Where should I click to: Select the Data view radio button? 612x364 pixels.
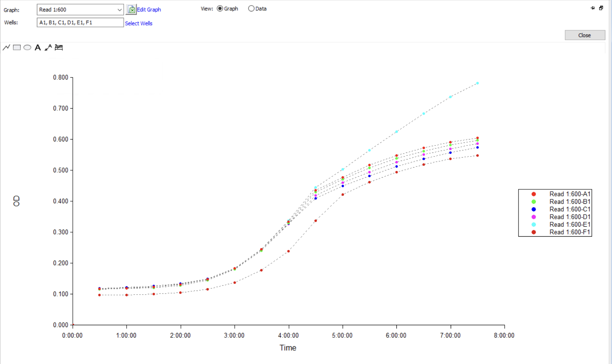coord(251,8)
